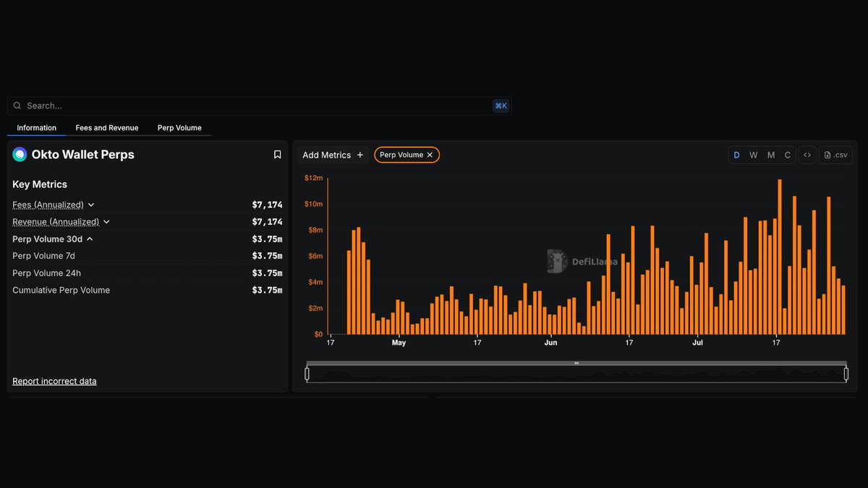Click the $4m y-axis label
This screenshot has width=868, height=488.
point(315,282)
